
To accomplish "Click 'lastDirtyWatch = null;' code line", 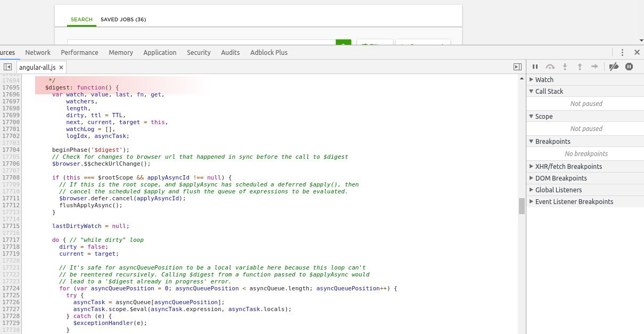I will (90, 226).
